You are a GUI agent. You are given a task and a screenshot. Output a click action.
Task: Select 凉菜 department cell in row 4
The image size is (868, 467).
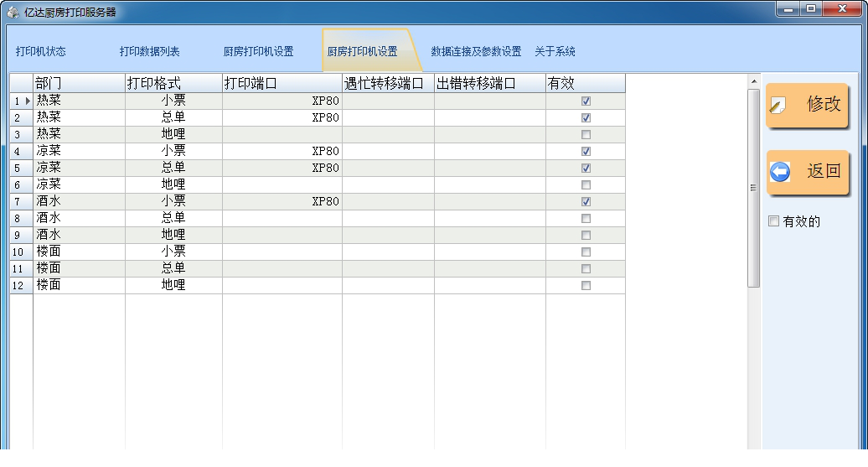point(79,151)
